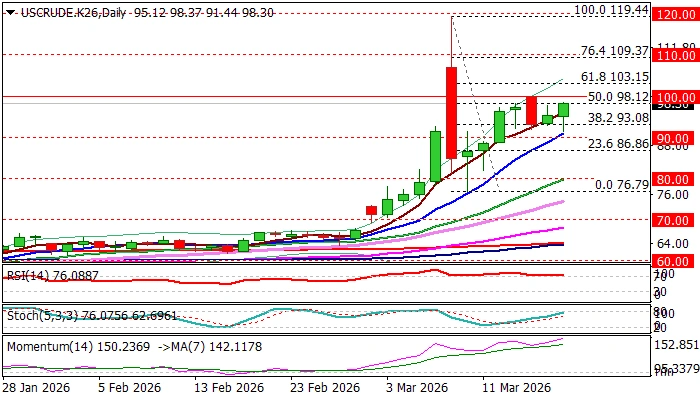Click the 38.2 93.08 Fibonacci label

(618, 118)
